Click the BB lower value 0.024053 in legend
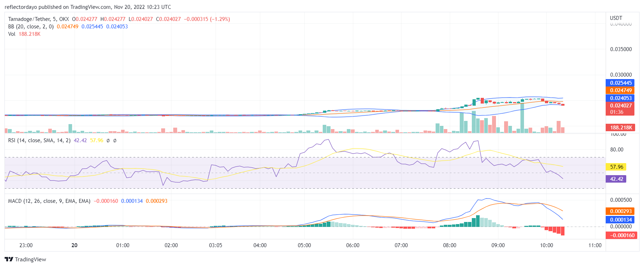Image resolution: width=644 pixels, height=267 pixels. pyautogui.click(x=117, y=27)
